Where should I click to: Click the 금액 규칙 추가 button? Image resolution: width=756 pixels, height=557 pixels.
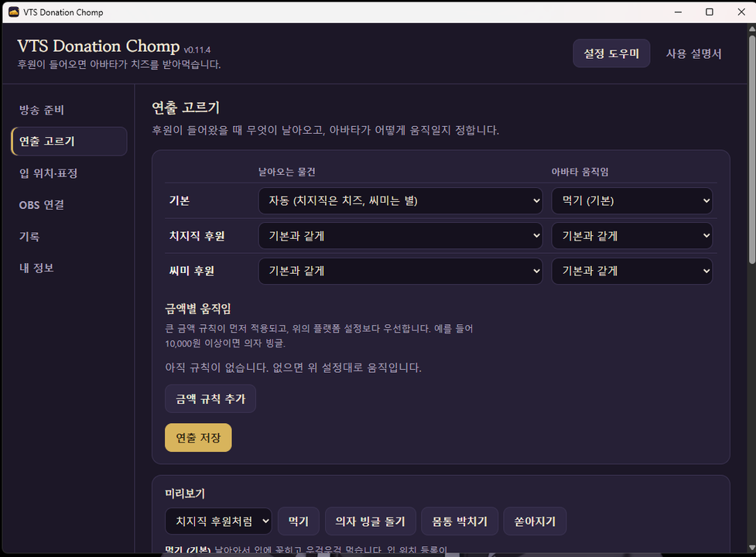tap(210, 398)
